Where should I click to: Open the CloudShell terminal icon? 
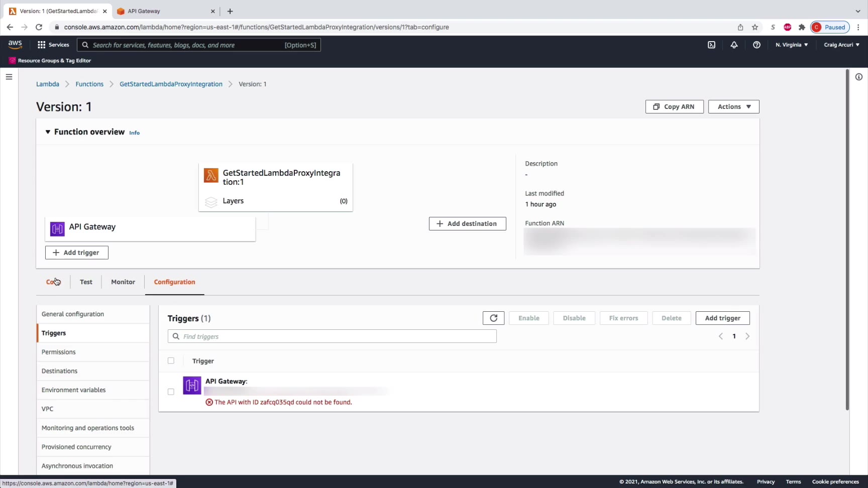(711, 45)
